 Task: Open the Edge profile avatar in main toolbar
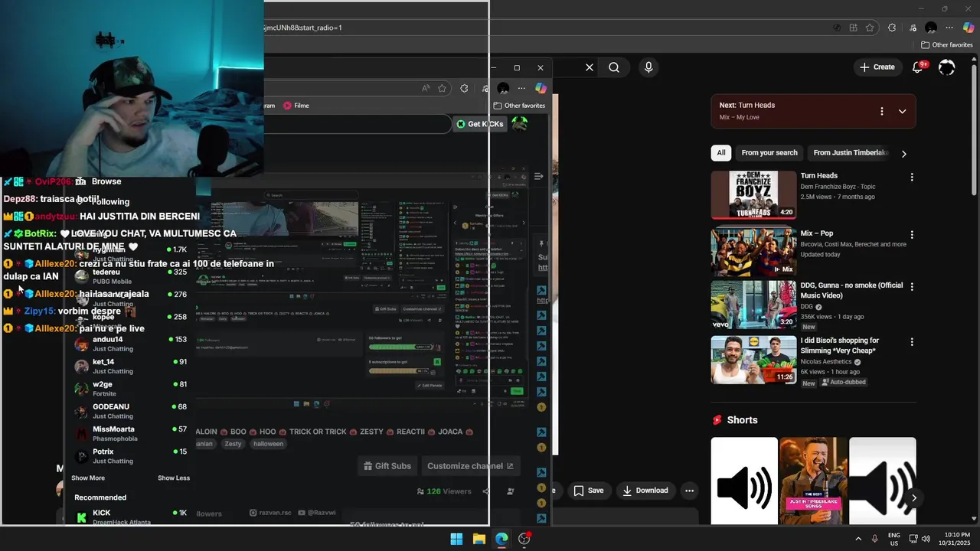(x=931, y=28)
